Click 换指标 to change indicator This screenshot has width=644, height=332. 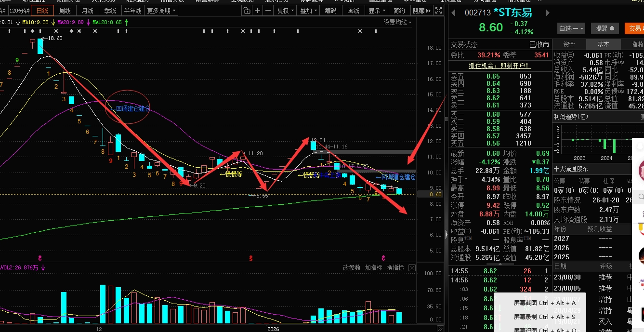(395, 267)
